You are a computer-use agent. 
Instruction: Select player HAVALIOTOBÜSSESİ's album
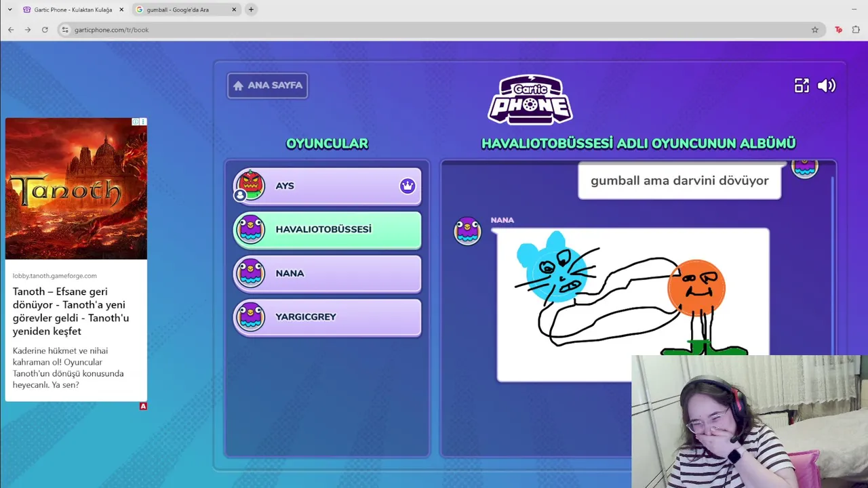(327, 229)
